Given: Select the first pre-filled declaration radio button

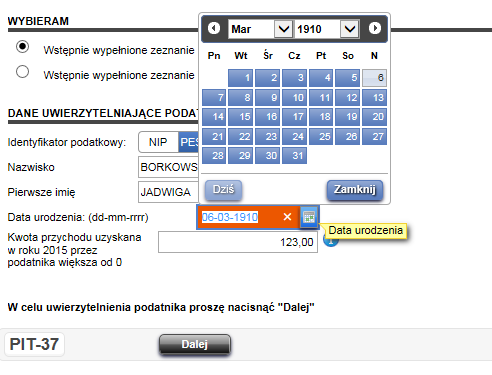Looking at the screenshot, I should 22,47.
